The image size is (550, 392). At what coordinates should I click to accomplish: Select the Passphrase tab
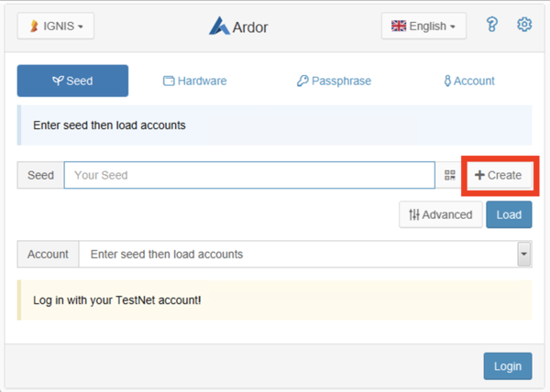334,81
